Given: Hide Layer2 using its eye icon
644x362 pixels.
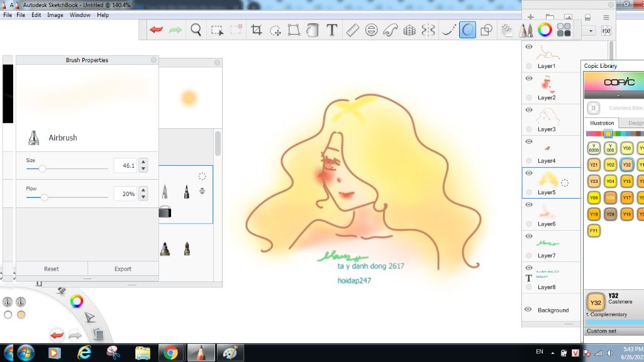Looking at the screenshot, I should coord(529,79).
